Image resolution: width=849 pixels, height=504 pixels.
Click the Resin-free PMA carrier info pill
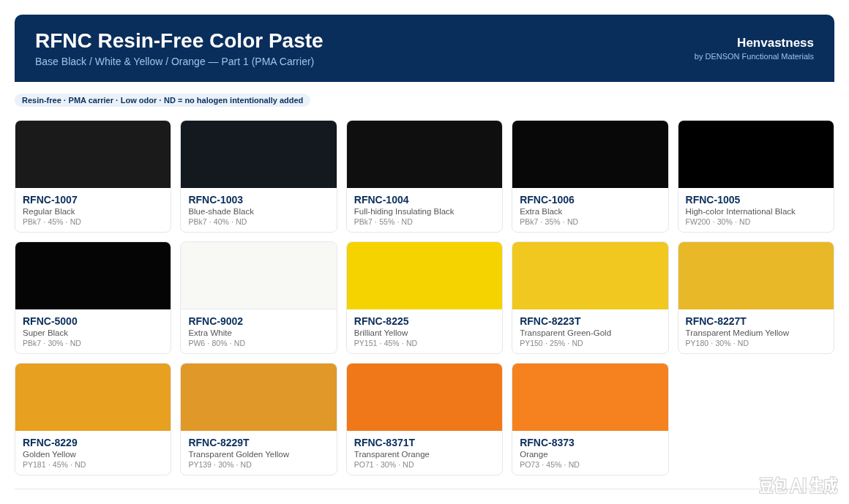[x=162, y=100]
